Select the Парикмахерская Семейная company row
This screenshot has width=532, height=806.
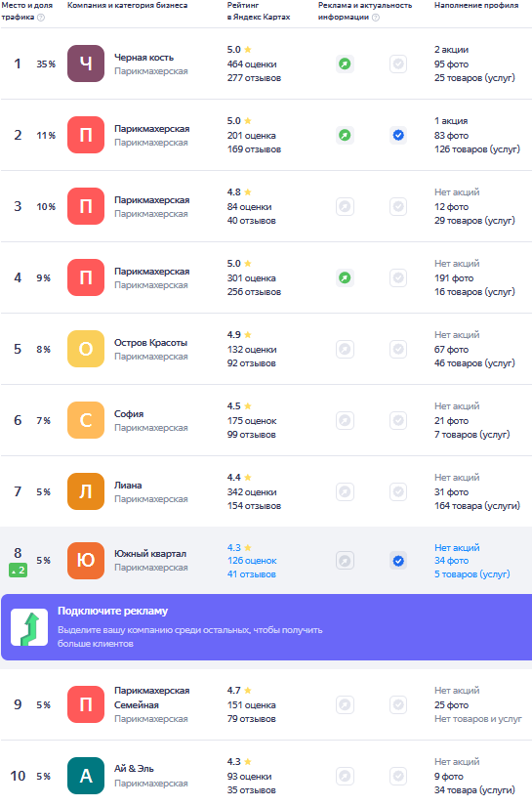pos(266,704)
